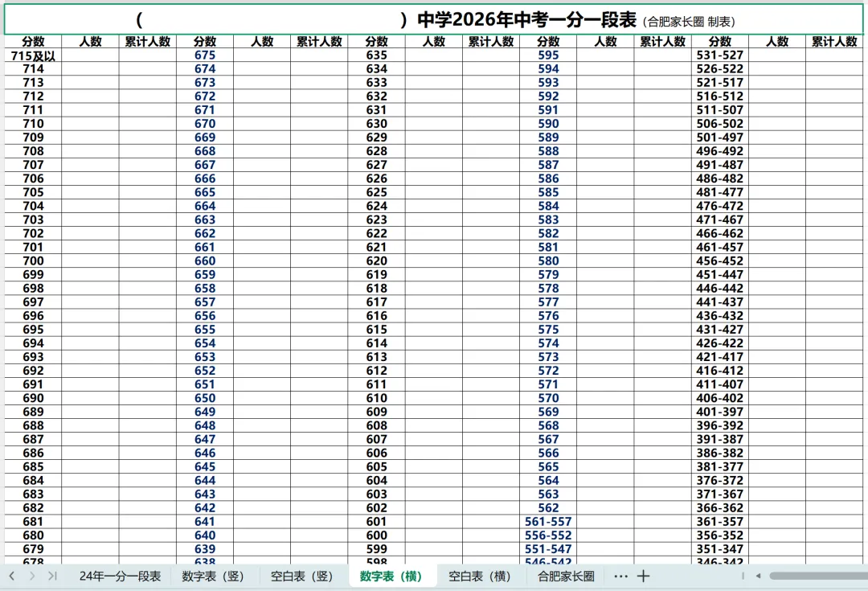Click the empty 人数 cell beside 714
Image resolution: width=868 pixels, height=591 pixels.
tap(90, 68)
